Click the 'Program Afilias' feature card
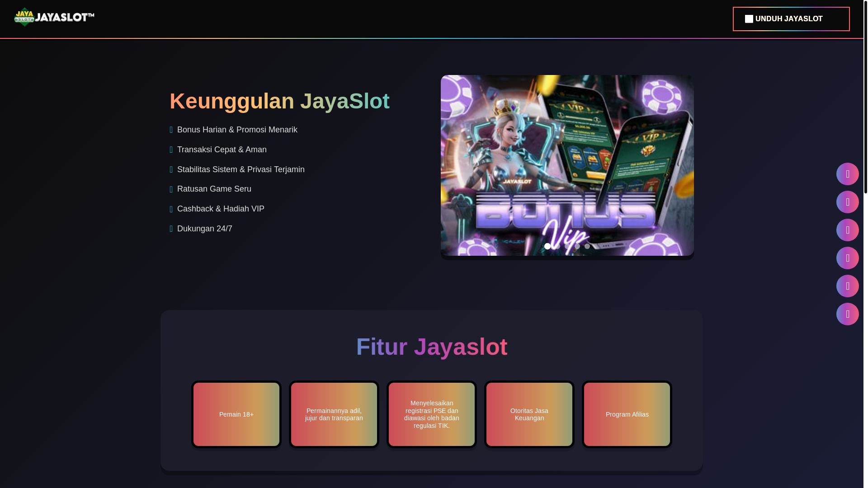Viewport: 868px width, 488px height. [627, 414]
